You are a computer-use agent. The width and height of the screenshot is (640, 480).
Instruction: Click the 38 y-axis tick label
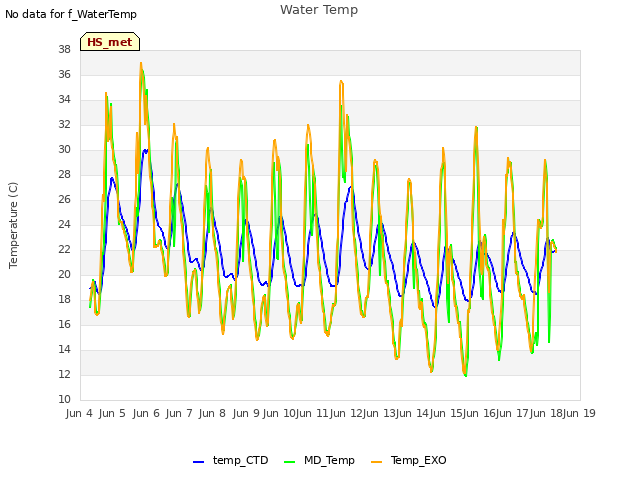(64, 49)
